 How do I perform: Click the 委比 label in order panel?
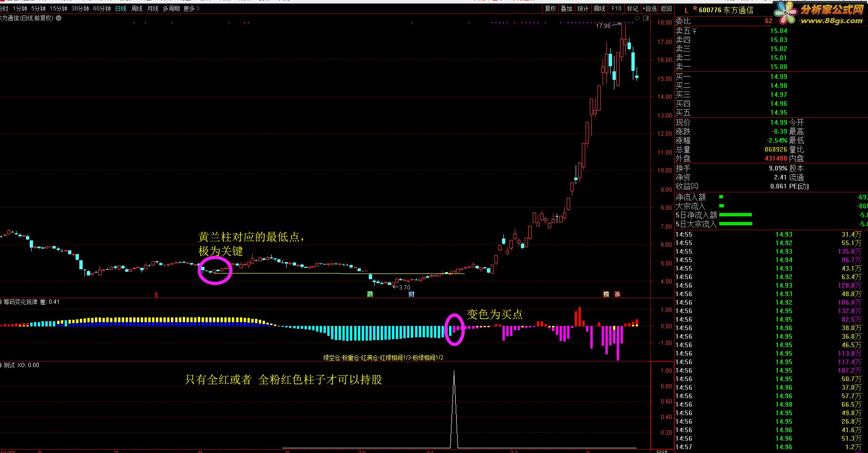click(x=683, y=21)
